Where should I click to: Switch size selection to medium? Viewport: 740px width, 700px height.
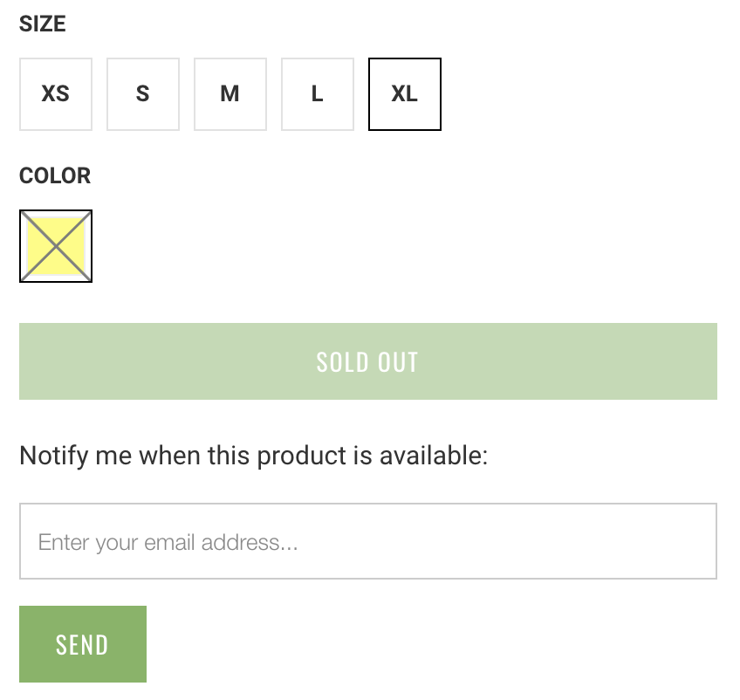tap(230, 94)
